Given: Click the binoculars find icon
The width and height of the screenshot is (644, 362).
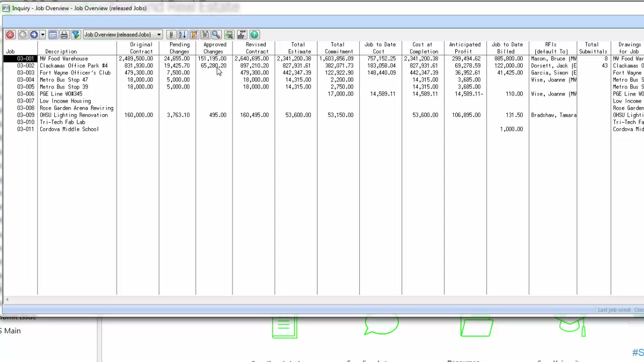Looking at the screenshot, I should coord(205,35).
